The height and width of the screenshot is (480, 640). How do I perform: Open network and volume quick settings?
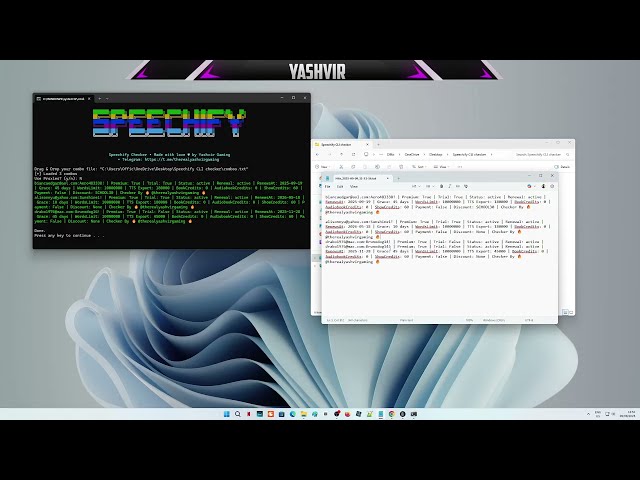pyautogui.click(x=610, y=414)
